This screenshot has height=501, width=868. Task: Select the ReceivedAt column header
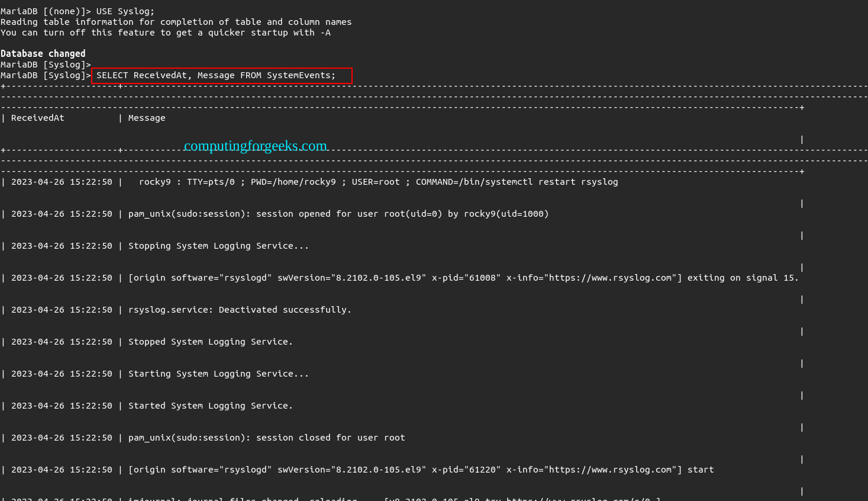coord(37,117)
